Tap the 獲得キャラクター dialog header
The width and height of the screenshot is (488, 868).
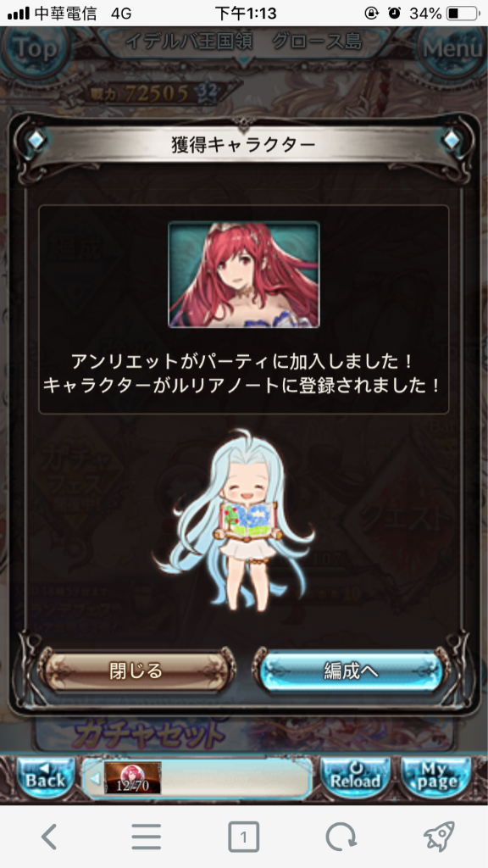pos(244,145)
